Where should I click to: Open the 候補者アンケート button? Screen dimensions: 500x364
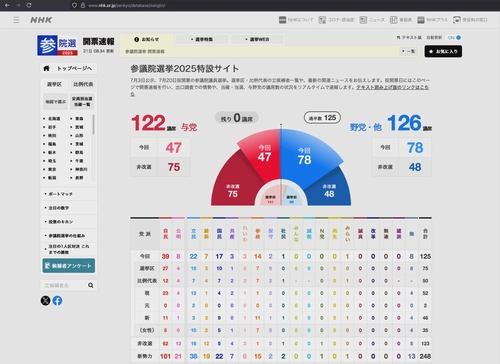point(69,266)
